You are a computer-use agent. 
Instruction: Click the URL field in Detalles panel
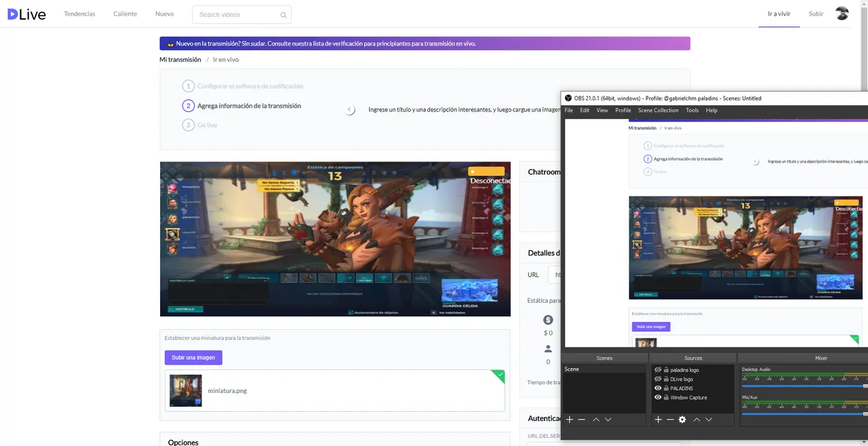coord(555,275)
